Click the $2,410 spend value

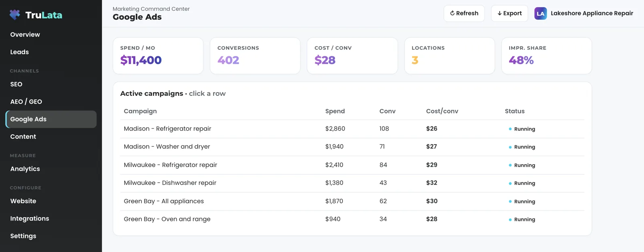coord(334,165)
